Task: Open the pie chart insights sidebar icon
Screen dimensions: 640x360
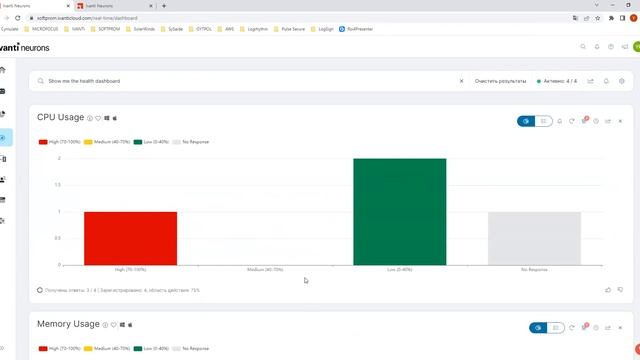Action: pyautogui.click(x=3, y=114)
